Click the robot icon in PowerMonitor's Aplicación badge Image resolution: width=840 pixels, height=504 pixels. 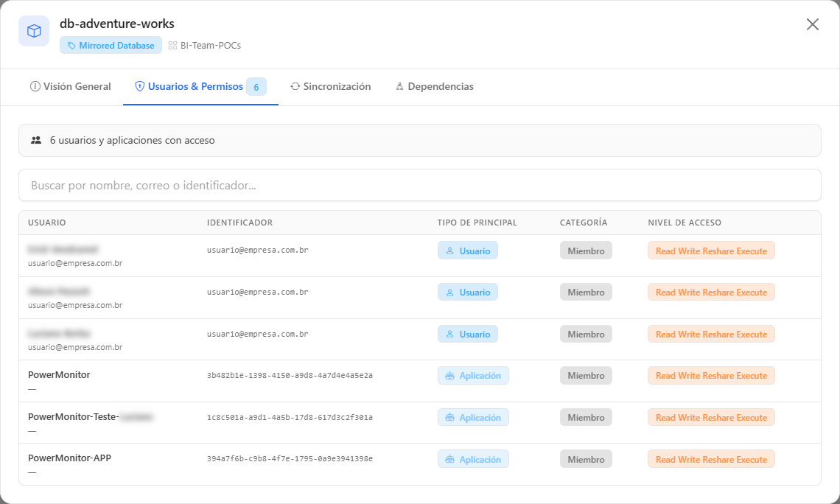point(450,376)
